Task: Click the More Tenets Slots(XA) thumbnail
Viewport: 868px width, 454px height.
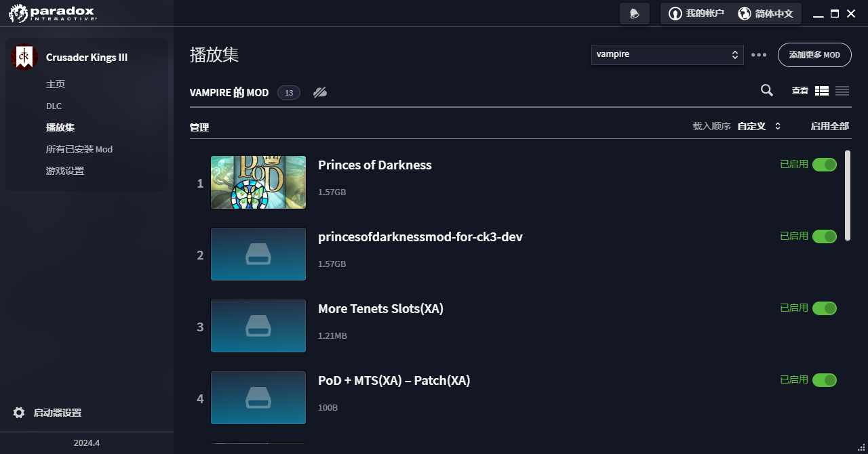Action: (x=258, y=326)
